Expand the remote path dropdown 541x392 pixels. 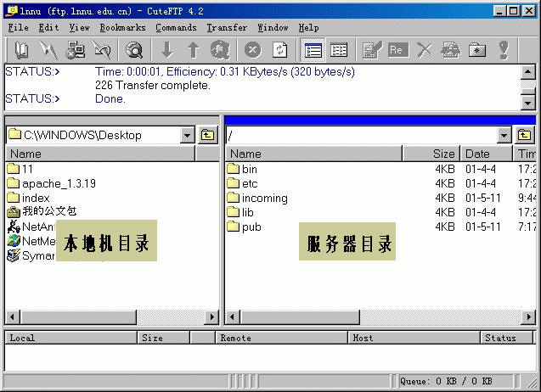(504, 135)
